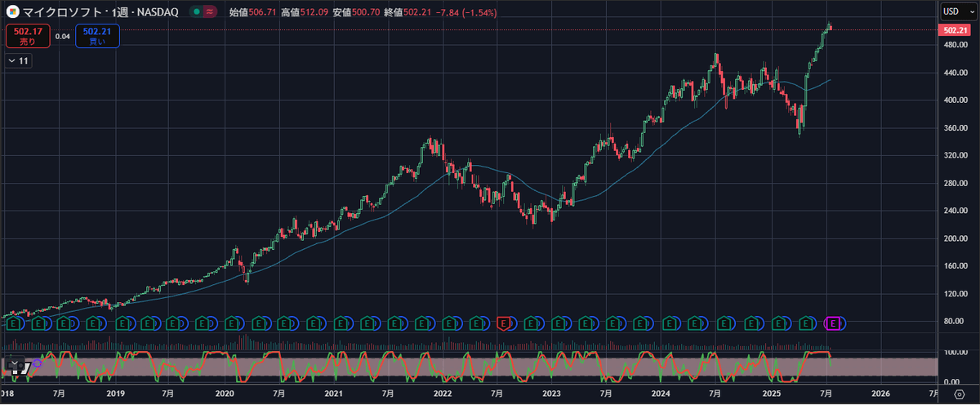This screenshot has height=405, width=980.
Task: Click the red 502.17 売り sell button
Action: (27, 36)
